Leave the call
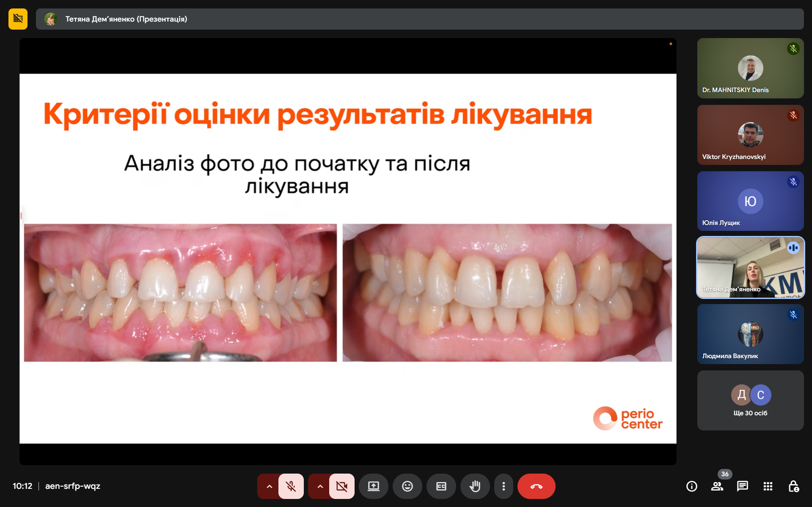The height and width of the screenshot is (507, 812). 536,486
